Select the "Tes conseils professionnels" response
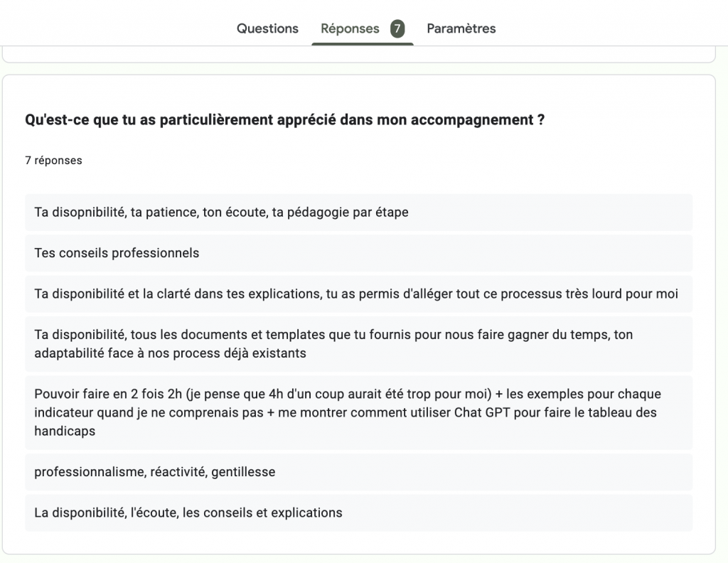 pyautogui.click(x=117, y=253)
